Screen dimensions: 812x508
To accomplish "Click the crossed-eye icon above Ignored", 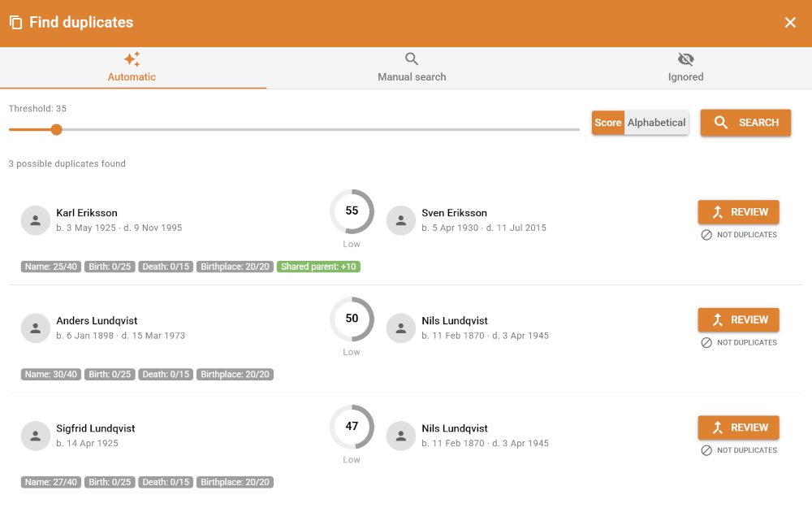I will point(685,59).
